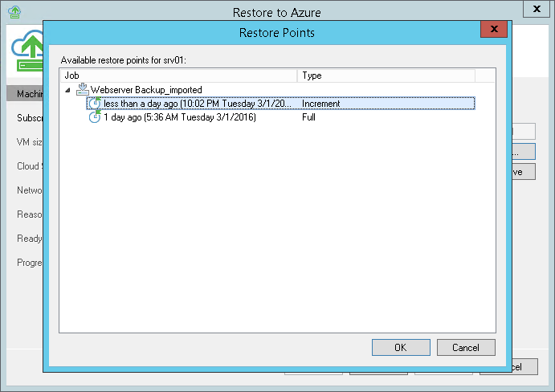The width and height of the screenshot is (555, 392).
Task: Open the VM size wizard step
Action: (x=30, y=141)
